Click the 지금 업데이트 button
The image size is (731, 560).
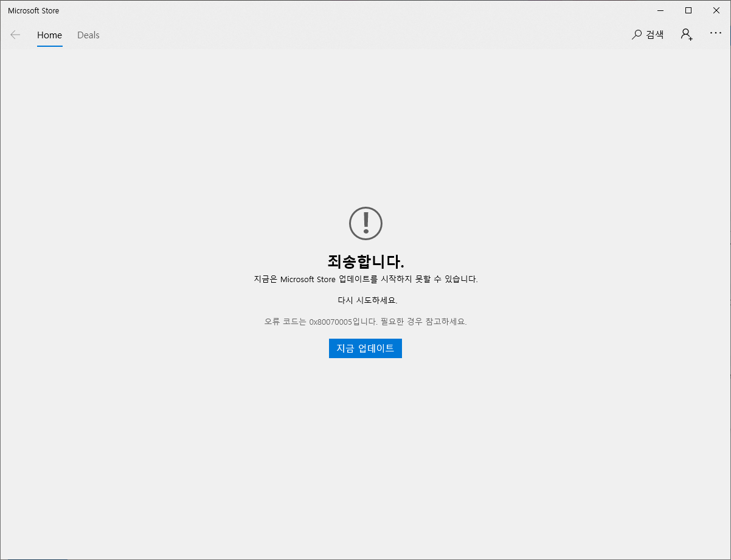[x=365, y=348]
